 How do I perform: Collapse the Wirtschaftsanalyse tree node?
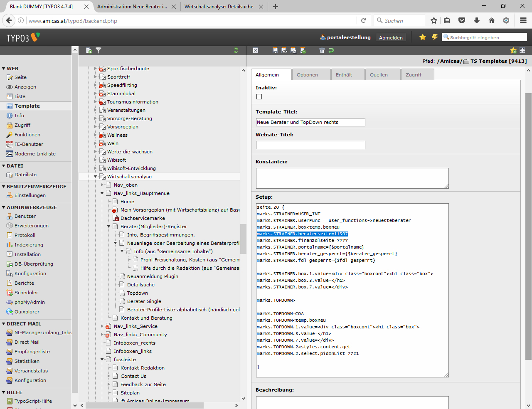click(x=95, y=177)
